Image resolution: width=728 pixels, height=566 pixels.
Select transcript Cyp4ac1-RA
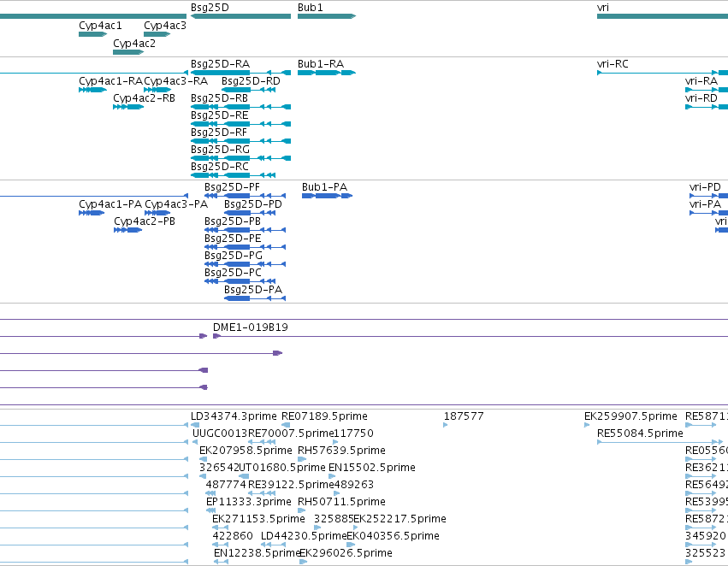[93, 90]
